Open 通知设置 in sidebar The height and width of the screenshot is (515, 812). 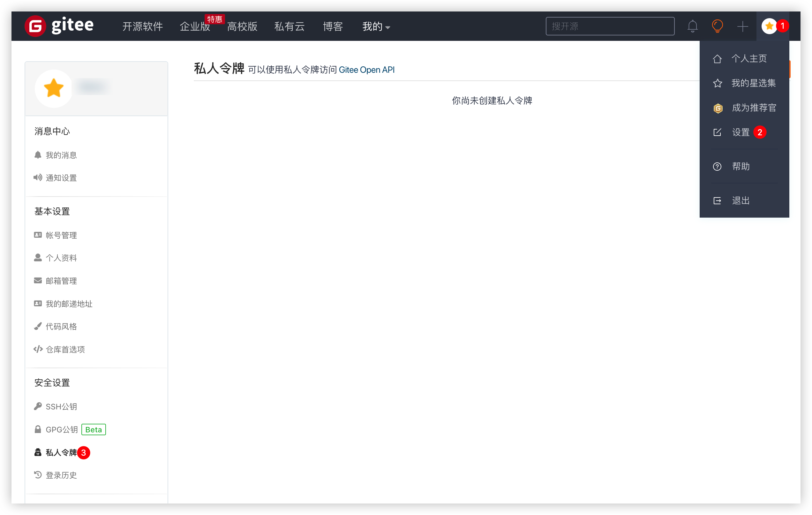(x=61, y=178)
